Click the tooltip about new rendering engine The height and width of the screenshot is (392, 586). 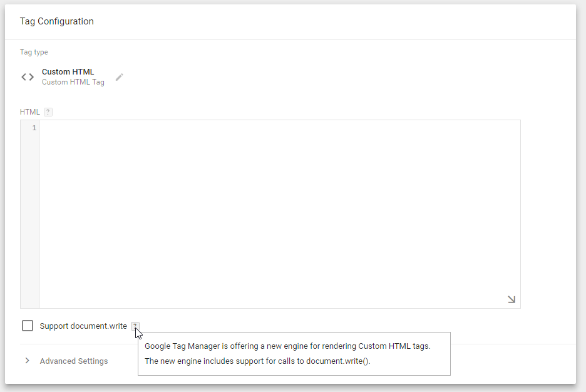287,346
